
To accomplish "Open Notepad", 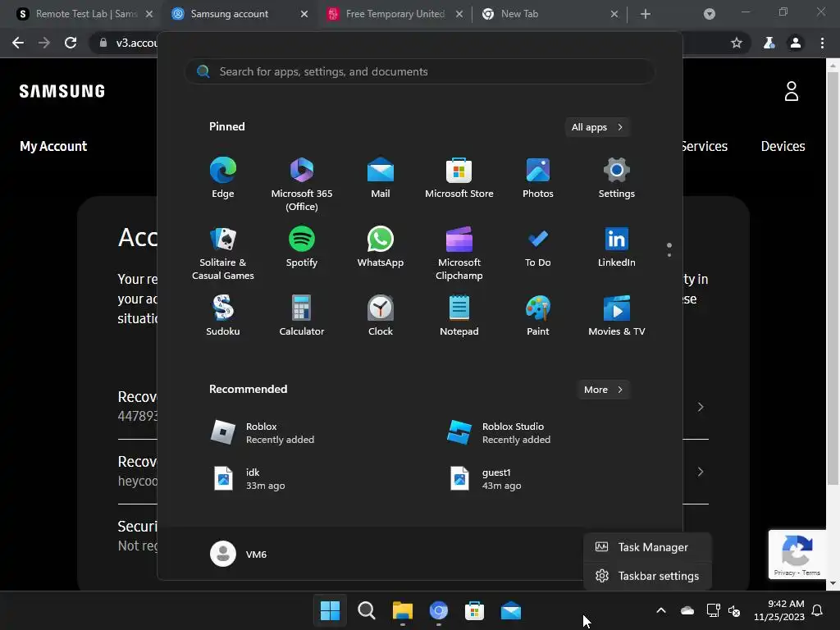I will point(459,316).
